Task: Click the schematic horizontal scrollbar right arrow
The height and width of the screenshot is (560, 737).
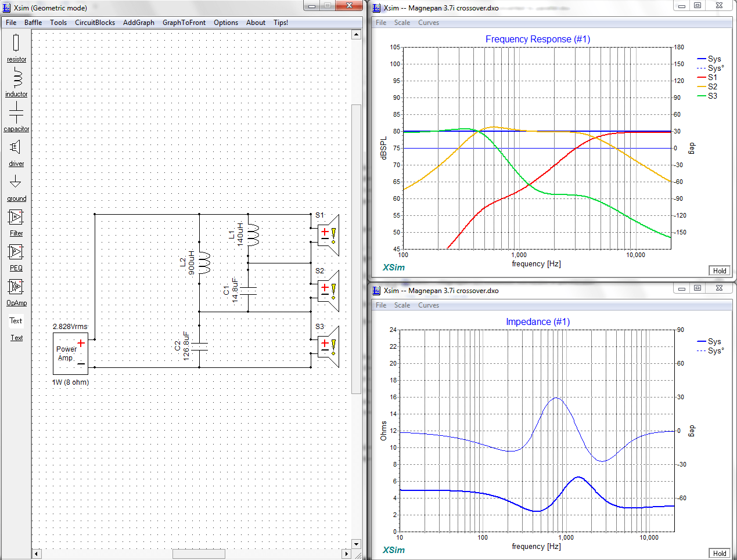Action: [347, 554]
